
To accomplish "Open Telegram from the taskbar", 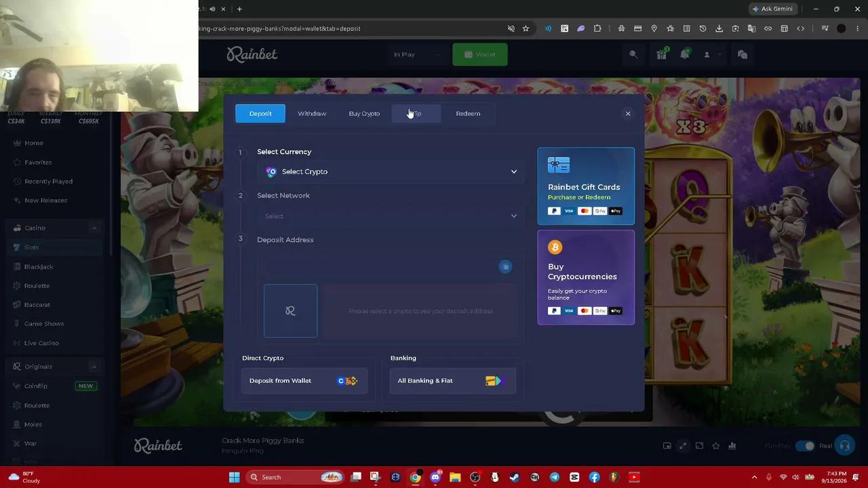I will (555, 477).
